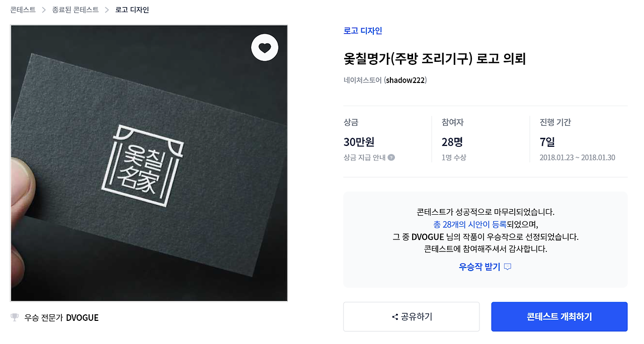Open client profile shadow222

(x=406, y=80)
